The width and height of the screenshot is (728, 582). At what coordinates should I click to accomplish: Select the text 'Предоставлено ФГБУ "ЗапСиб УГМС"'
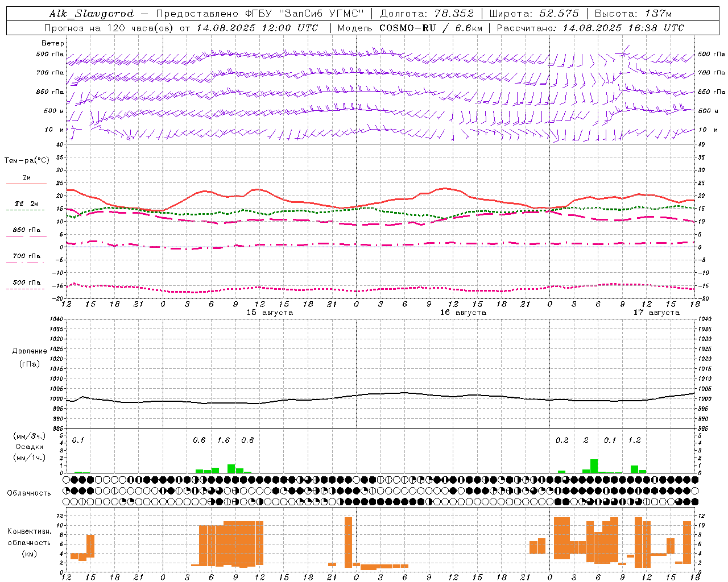[x=259, y=14]
